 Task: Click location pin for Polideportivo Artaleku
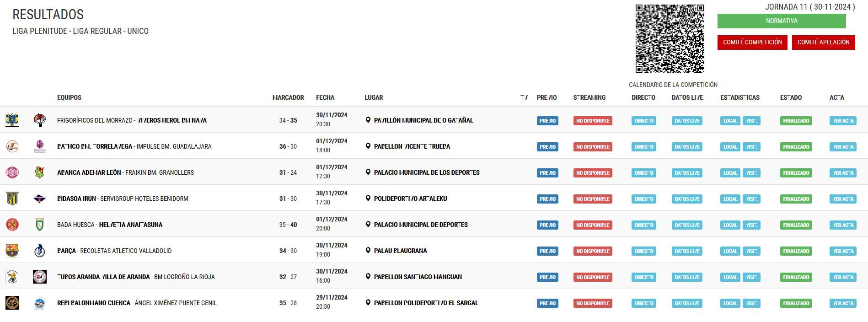[368, 199]
